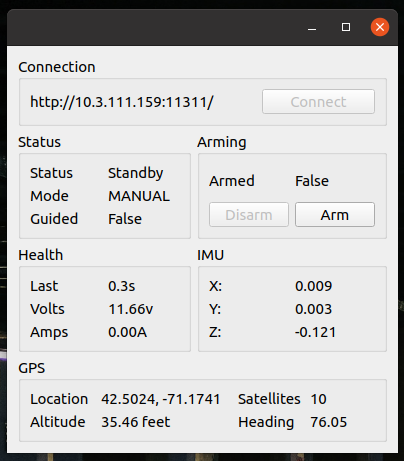The image size is (404, 461).
Task: Close the window with the orange X
Action: coord(380,27)
